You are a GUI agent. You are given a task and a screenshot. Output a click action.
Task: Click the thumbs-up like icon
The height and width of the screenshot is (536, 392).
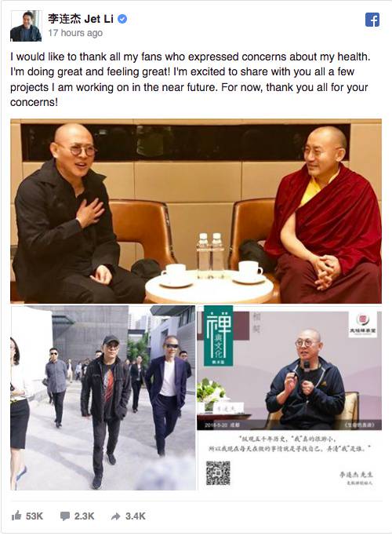click(16, 516)
